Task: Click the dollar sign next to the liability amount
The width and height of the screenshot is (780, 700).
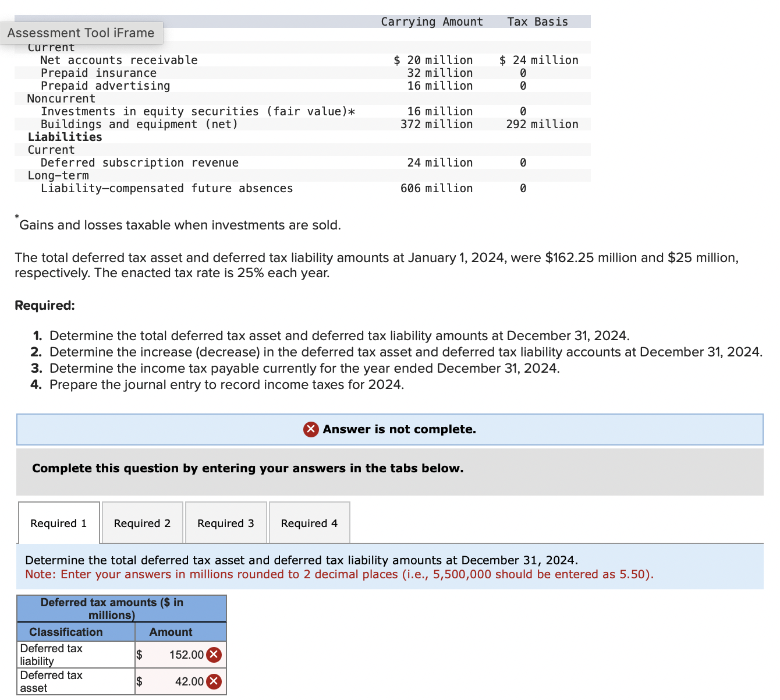Action: coord(139,654)
